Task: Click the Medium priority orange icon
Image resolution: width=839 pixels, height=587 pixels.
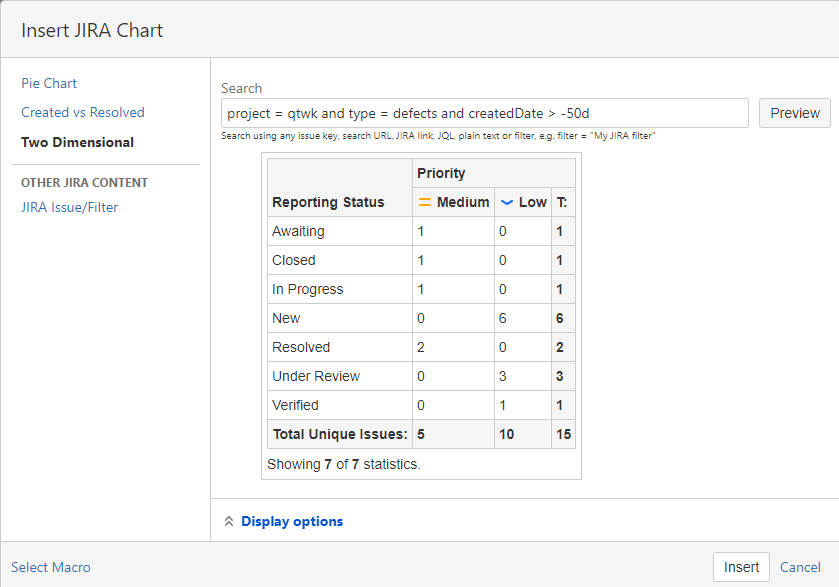Action: 424,202
